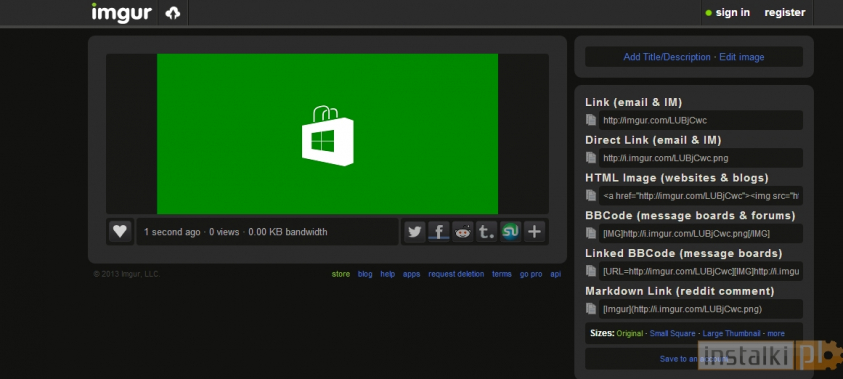Screen dimensions: 843x379
Task: Click the '1 second ago' timestamp
Action: [x=172, y=232]
